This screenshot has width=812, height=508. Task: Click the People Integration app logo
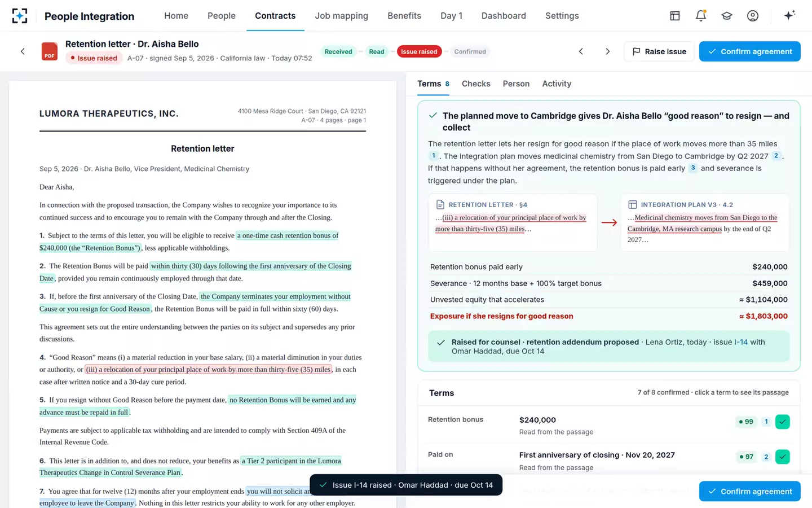coord(20,16)
